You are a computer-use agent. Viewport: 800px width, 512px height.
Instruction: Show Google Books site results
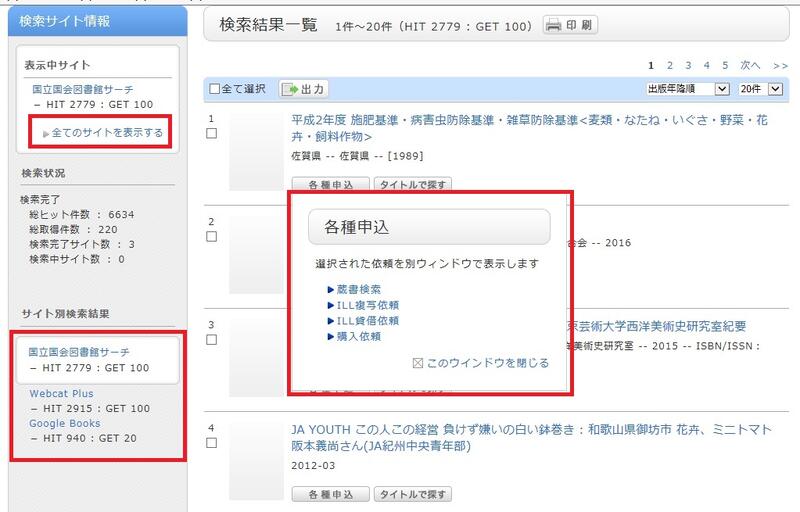[64, 424]
